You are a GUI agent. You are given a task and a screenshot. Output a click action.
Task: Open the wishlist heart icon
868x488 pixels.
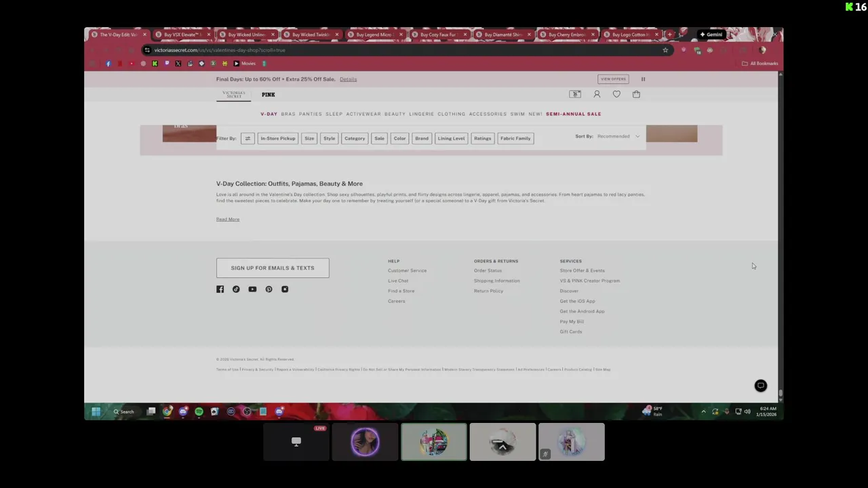point(616,94)
